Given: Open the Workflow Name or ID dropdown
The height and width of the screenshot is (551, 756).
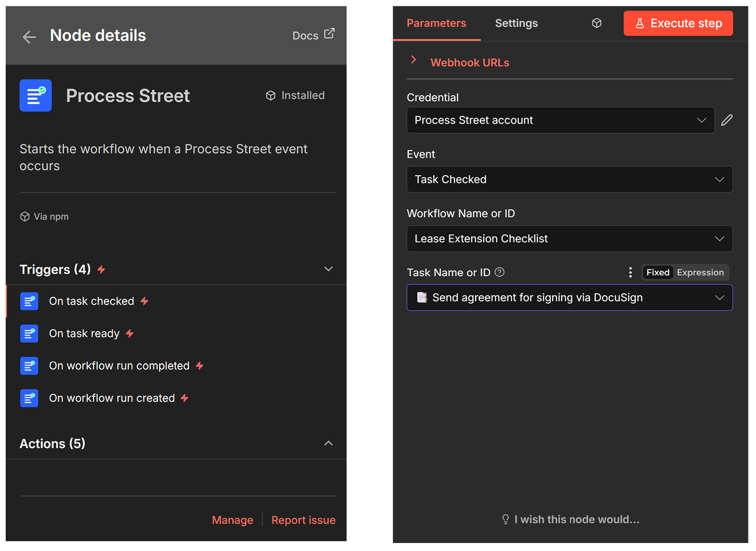Looking at the screenshot, I should [570, 239].
